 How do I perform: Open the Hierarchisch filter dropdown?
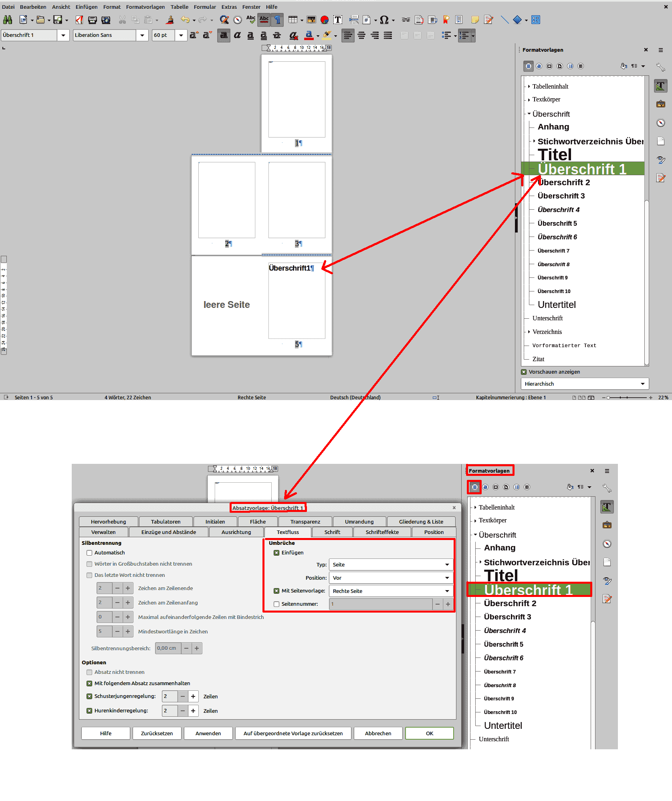click(584, 384)
